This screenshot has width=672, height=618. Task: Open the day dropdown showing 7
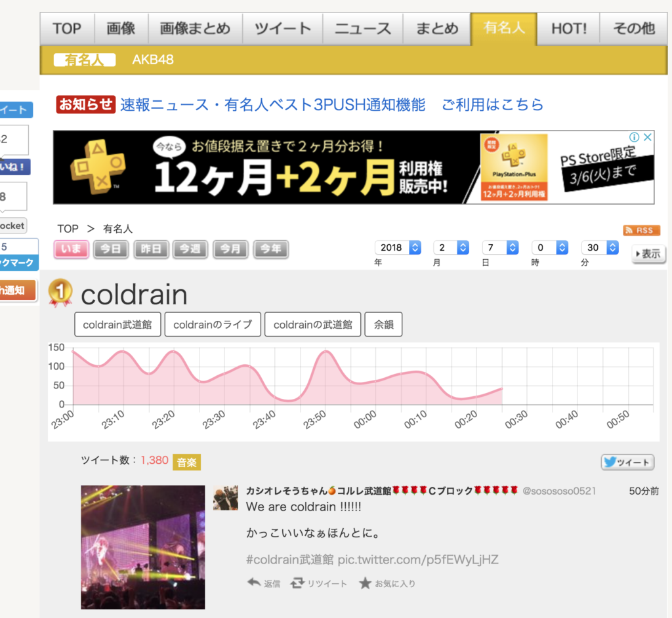point(501,248)
